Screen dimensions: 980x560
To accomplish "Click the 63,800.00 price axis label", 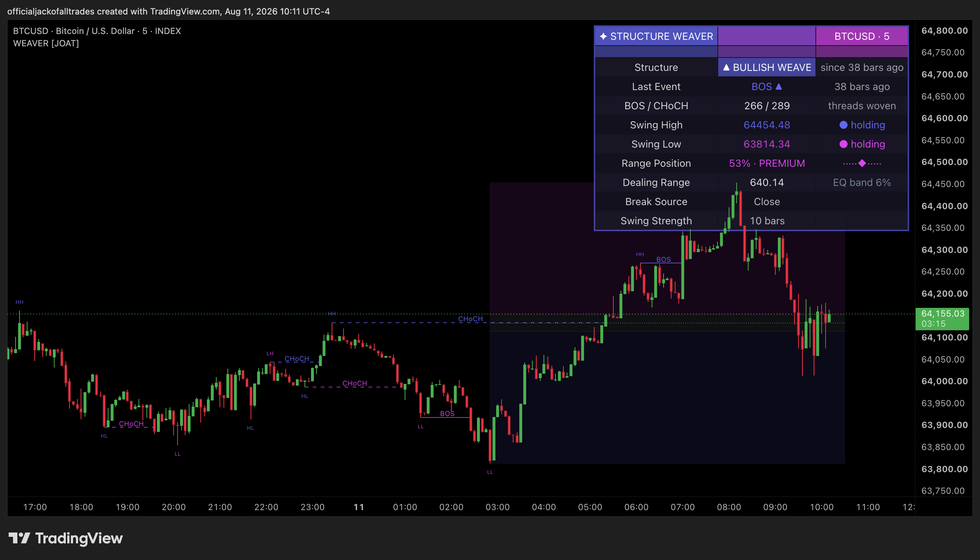I will pos(944,469).
